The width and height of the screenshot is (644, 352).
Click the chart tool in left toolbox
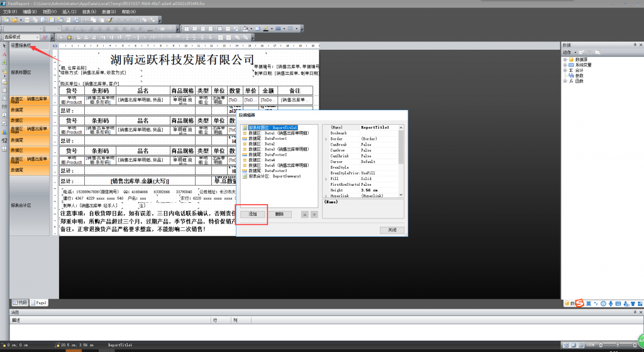coord(4,132)
